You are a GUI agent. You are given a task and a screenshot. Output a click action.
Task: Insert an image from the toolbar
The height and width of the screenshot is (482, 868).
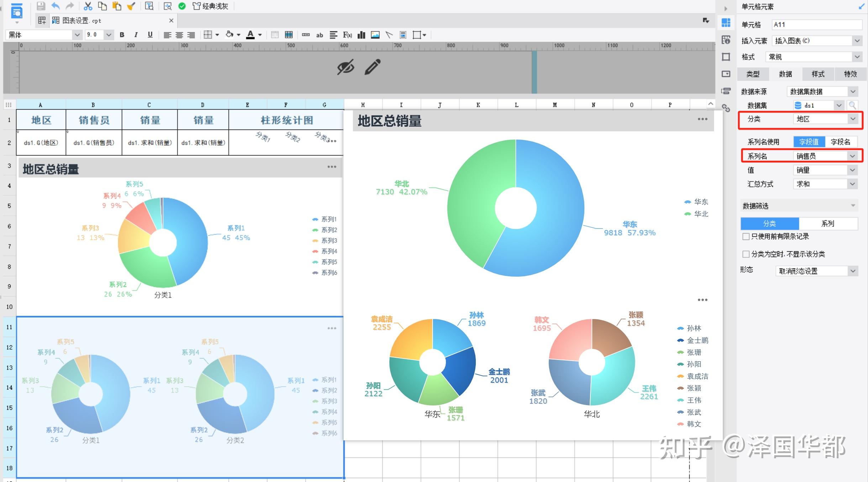pos(375,35)
